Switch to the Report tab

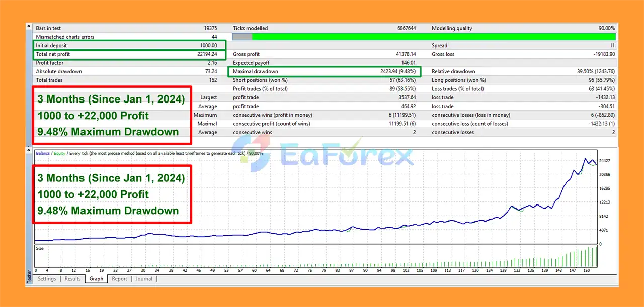click(x=119, y=279)
